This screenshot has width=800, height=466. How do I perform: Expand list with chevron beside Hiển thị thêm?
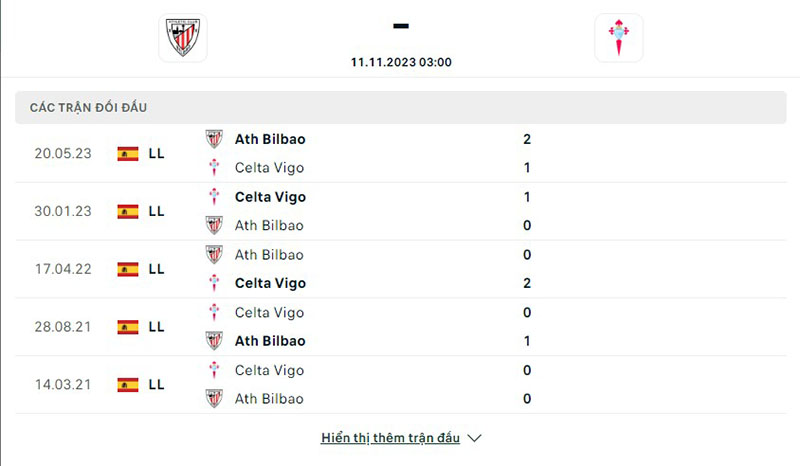coord(475,438)
